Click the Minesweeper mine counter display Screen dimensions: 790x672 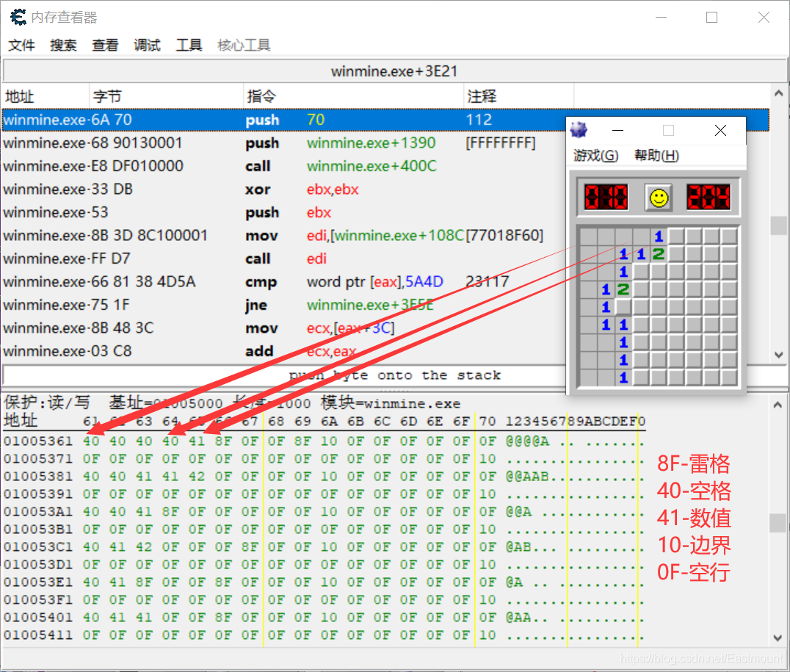coord(606,197)
